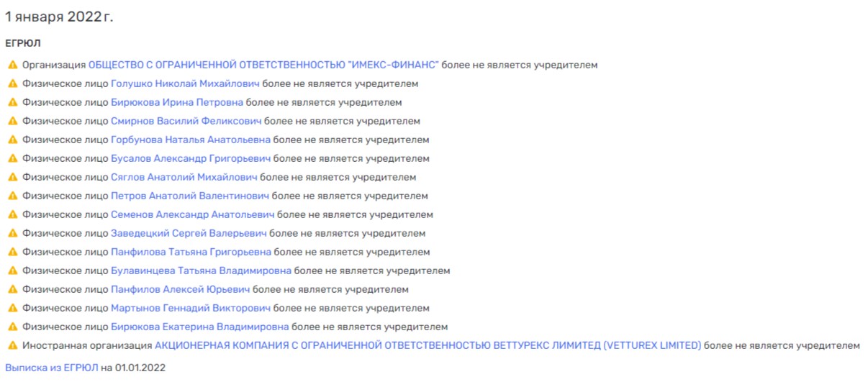
Task: Click warning icon beside Панфилов Алексей row
Action: (x=12, y=289)
